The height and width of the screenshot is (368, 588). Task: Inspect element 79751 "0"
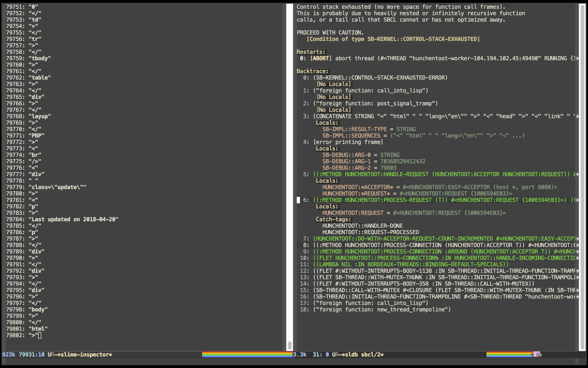coord(33,7)
